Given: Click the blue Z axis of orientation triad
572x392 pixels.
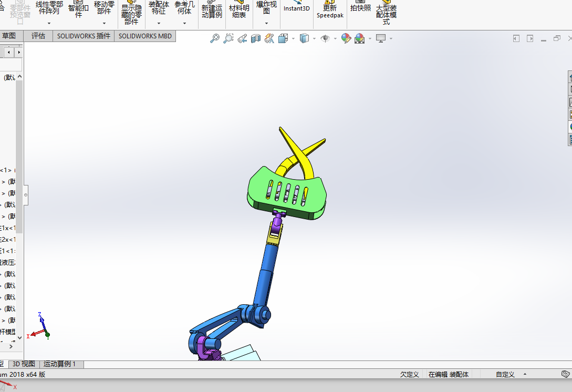Looking at the screenshot, I should 41,321.
